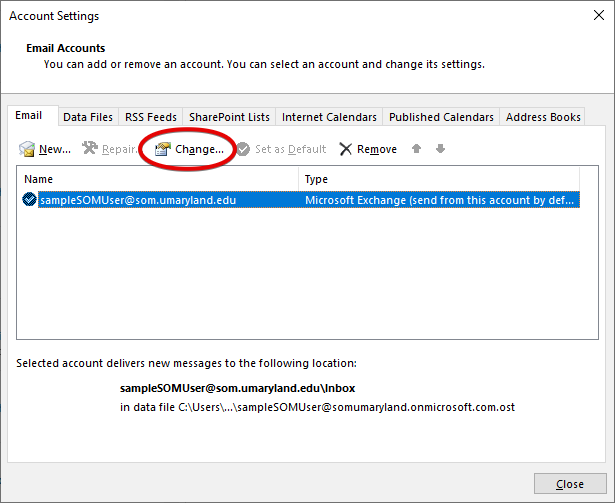The height and width of the screenshot is (503, 615).
Task: Move account up with the arrow icon
Action: pyautogui.click(x=417, y=149)
